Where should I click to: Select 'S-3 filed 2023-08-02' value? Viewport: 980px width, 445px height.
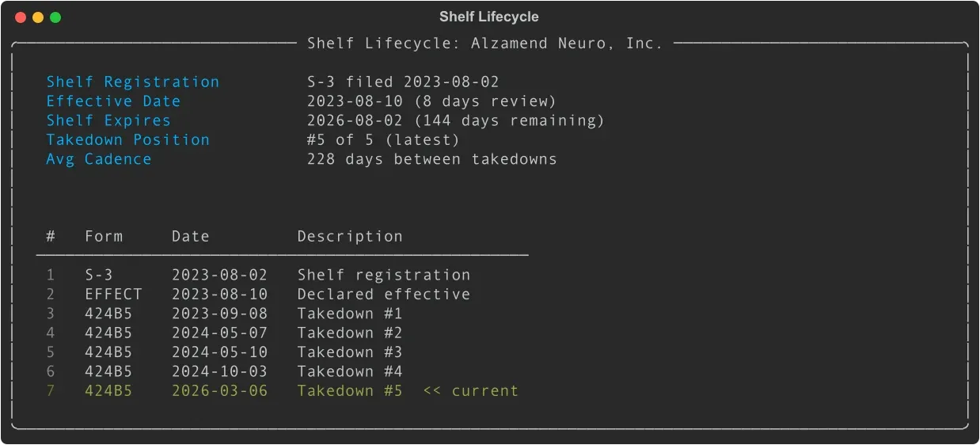point(403,82)
